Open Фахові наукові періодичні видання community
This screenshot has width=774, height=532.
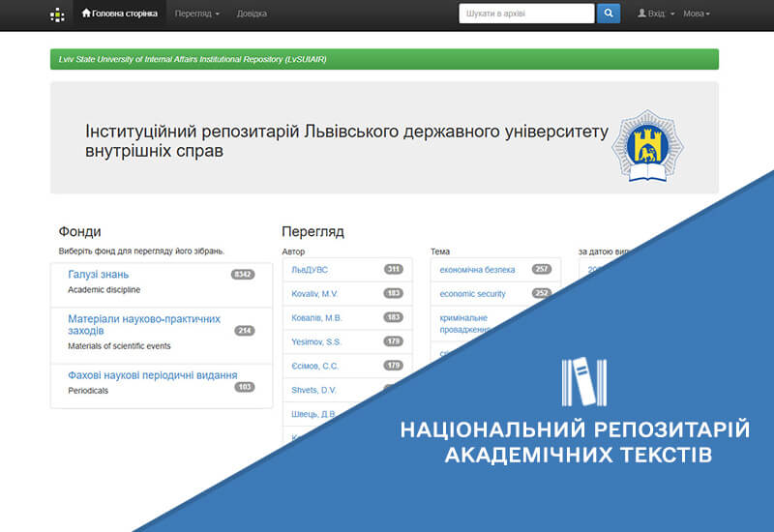[153, 375]
